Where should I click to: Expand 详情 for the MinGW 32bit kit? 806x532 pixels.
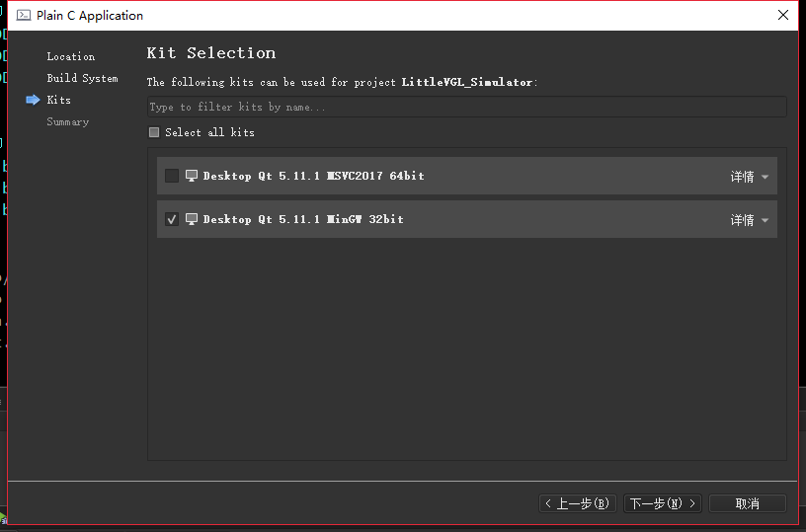(x=750, y=220)
